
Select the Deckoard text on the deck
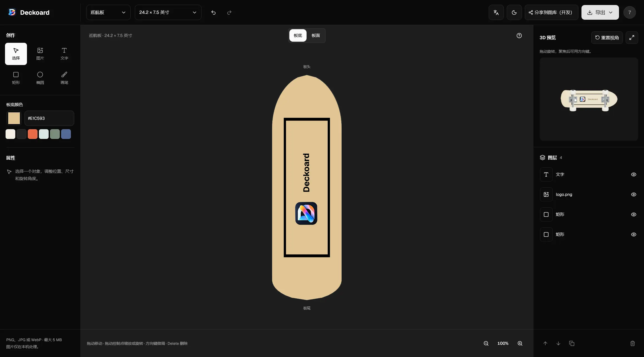pos(306,173)
